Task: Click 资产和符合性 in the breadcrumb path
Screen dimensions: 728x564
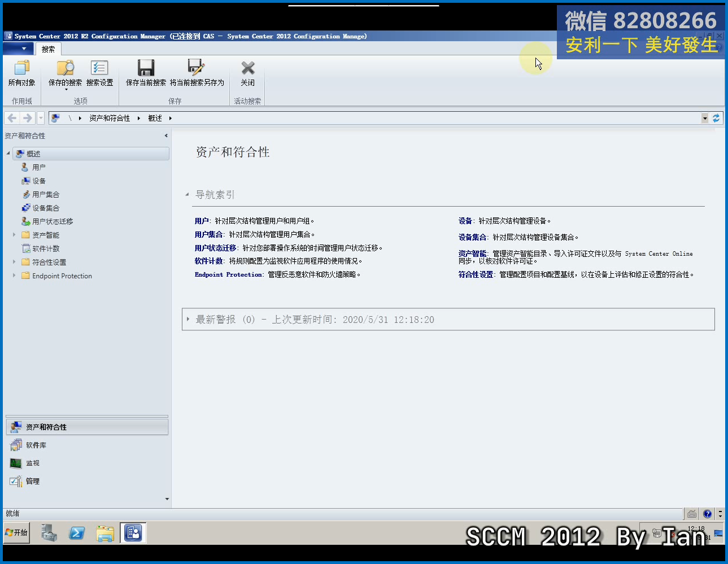Action: (110, 118)
